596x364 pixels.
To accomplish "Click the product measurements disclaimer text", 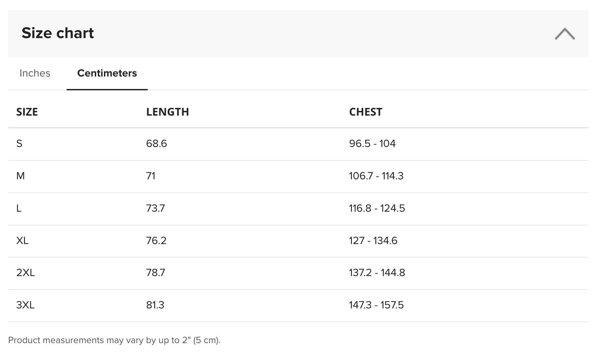I will point(114,340).
